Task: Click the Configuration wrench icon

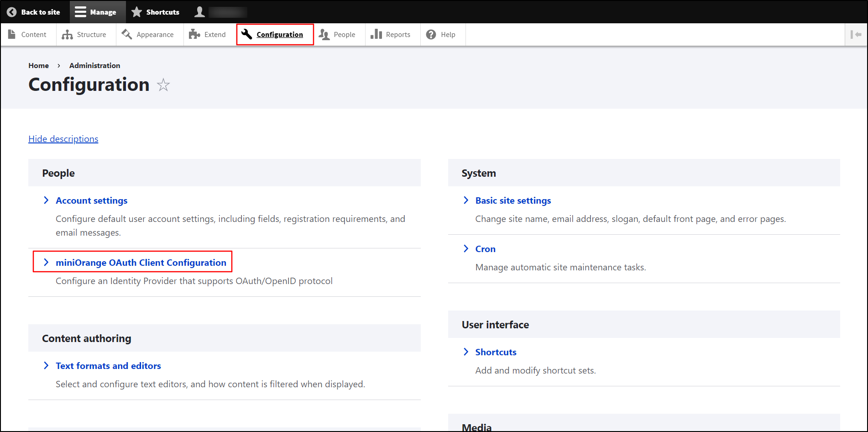Action: click(247, 34)
